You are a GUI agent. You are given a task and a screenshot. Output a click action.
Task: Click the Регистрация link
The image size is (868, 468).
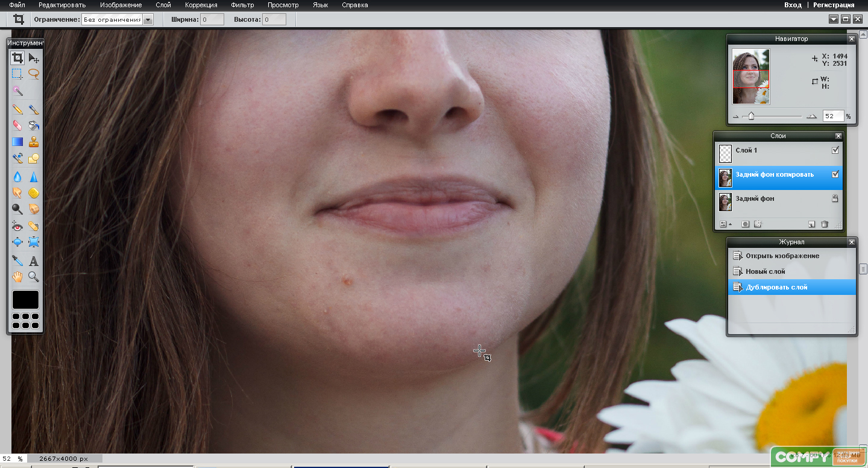[x=834, y=5]
